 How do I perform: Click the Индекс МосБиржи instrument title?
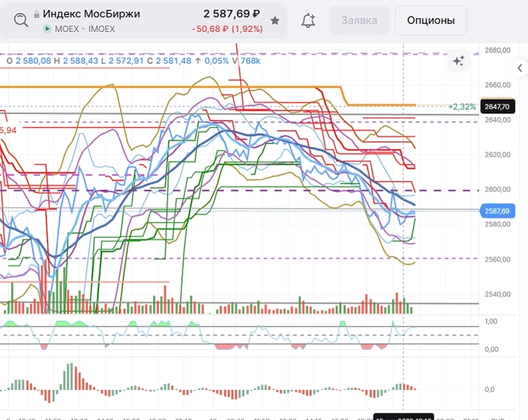coord(93,14)
